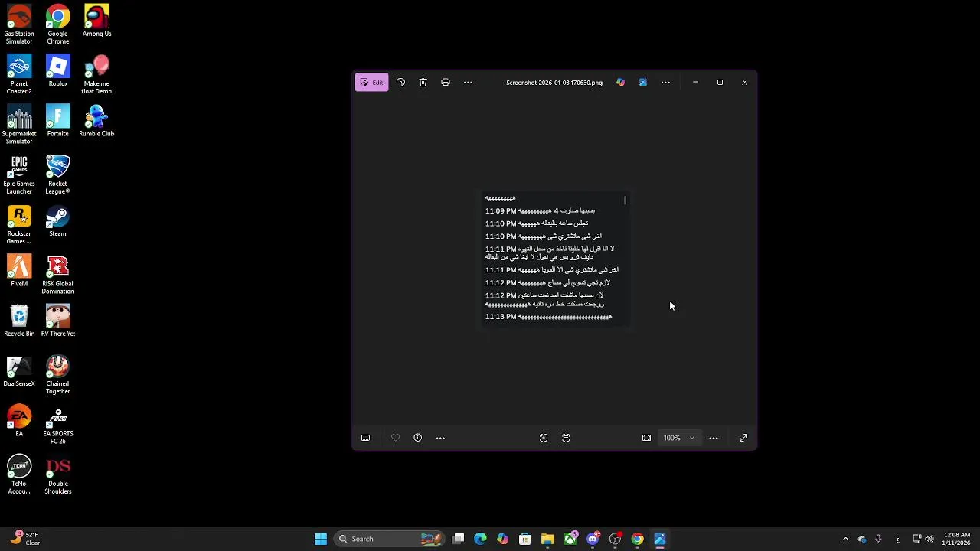Select Among Us desktop icon

tap(96, 21)
